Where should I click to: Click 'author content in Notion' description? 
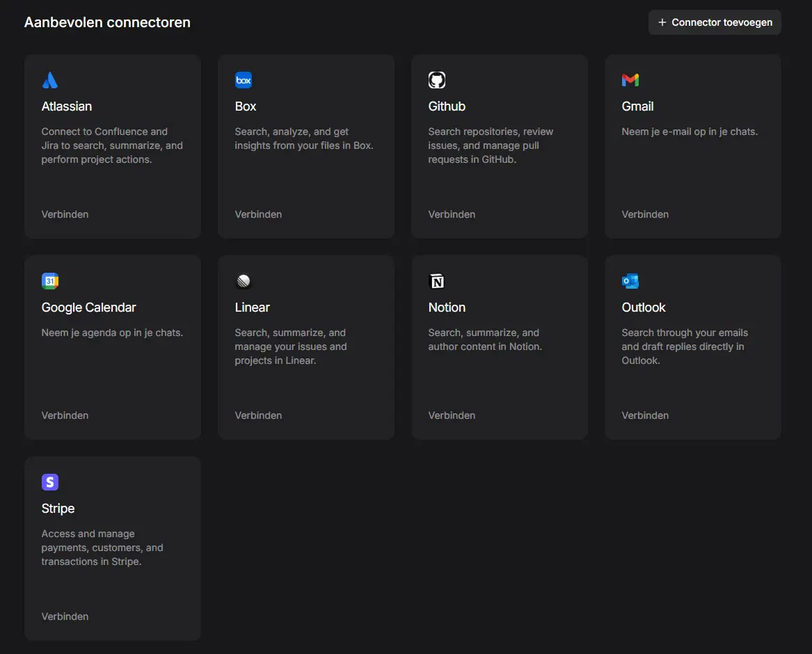point(485,340)
